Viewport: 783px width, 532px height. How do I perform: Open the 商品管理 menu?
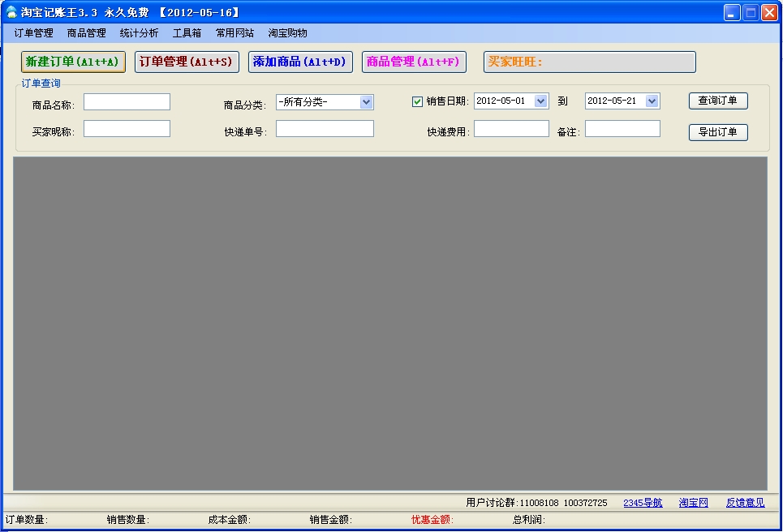click(86, 33)
